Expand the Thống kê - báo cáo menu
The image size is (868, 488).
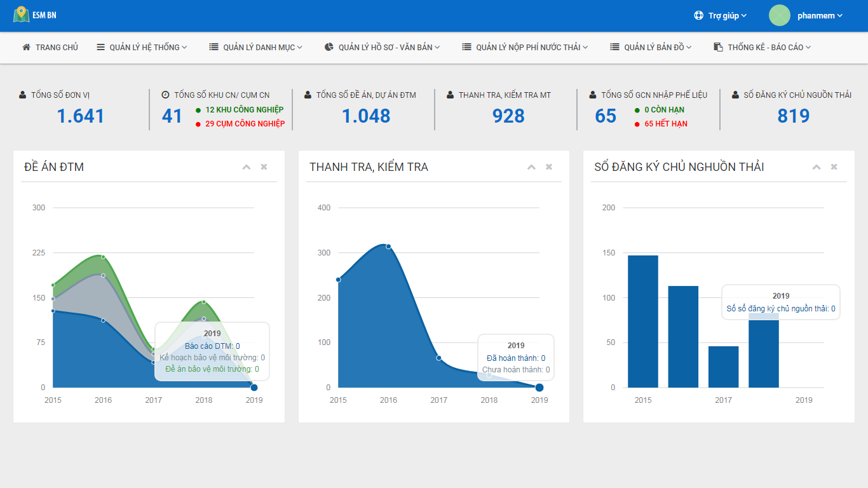coord(763,47)
